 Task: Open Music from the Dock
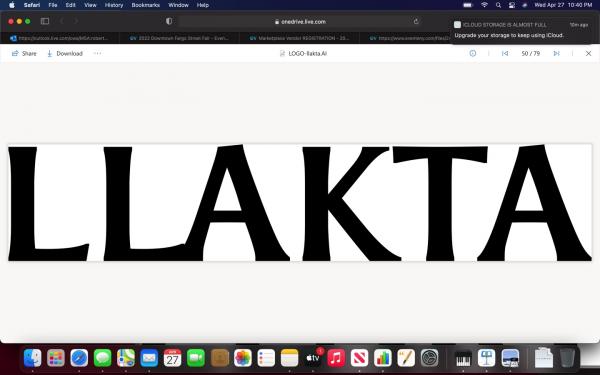[336, 359]
